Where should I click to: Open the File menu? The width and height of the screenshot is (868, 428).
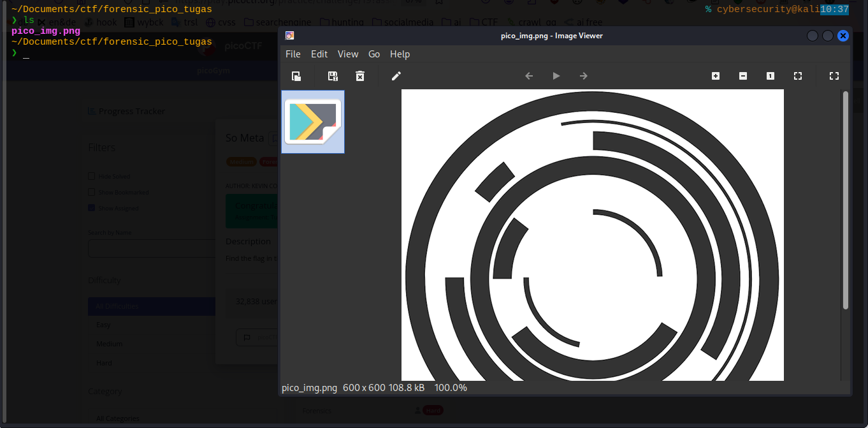pyautogui.click(x=293, y=54)
